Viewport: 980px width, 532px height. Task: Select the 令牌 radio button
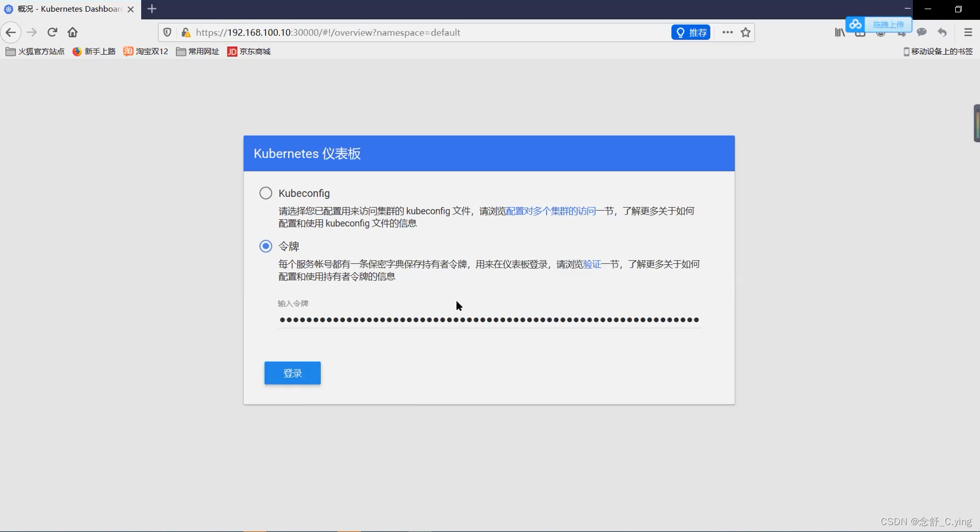pos(266,246)
